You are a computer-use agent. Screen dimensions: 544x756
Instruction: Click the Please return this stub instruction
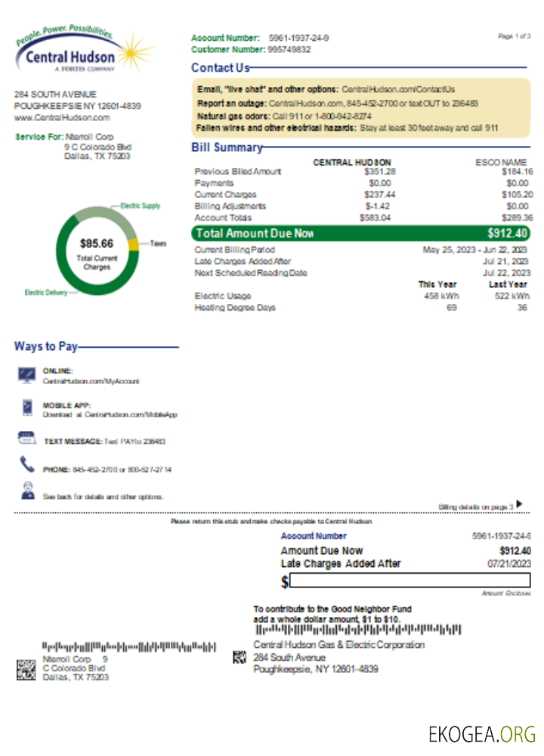[271, 521]
